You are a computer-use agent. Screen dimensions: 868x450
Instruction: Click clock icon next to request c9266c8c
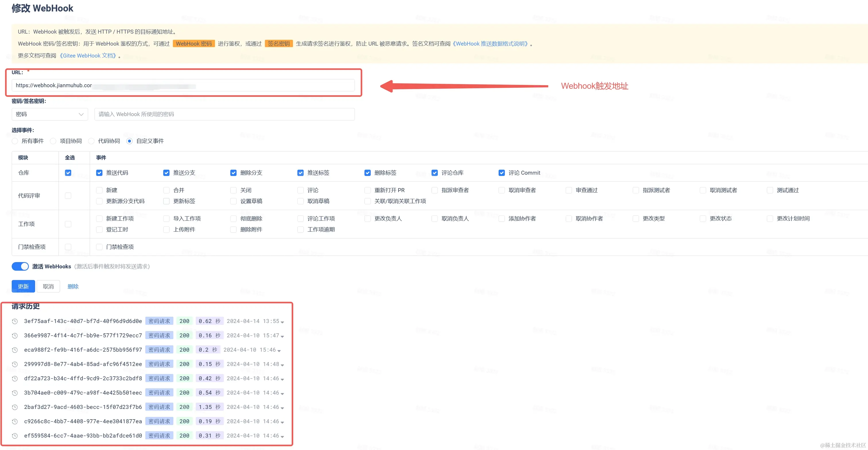point(14,422)
